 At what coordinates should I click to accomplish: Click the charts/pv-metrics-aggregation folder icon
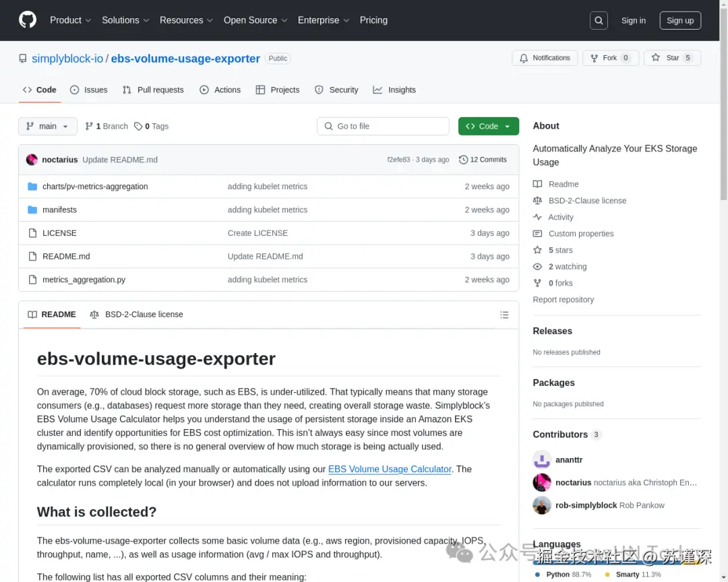(x=32, y=187)
